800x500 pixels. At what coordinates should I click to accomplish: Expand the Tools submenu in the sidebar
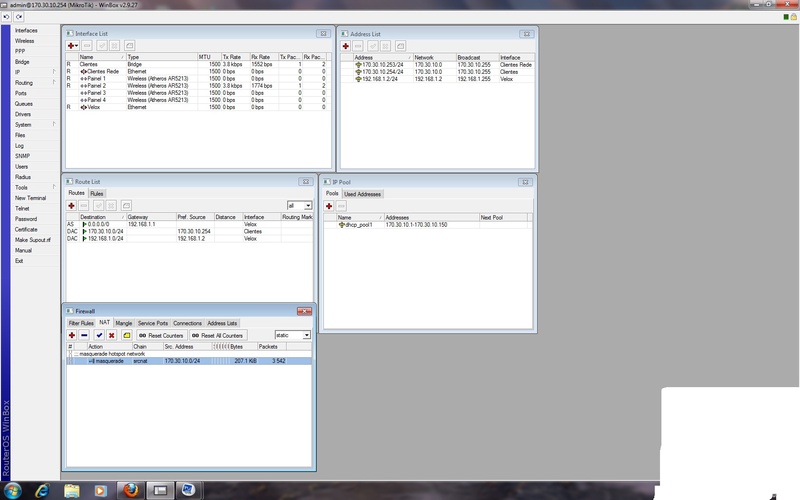click(x=54, y=187)
